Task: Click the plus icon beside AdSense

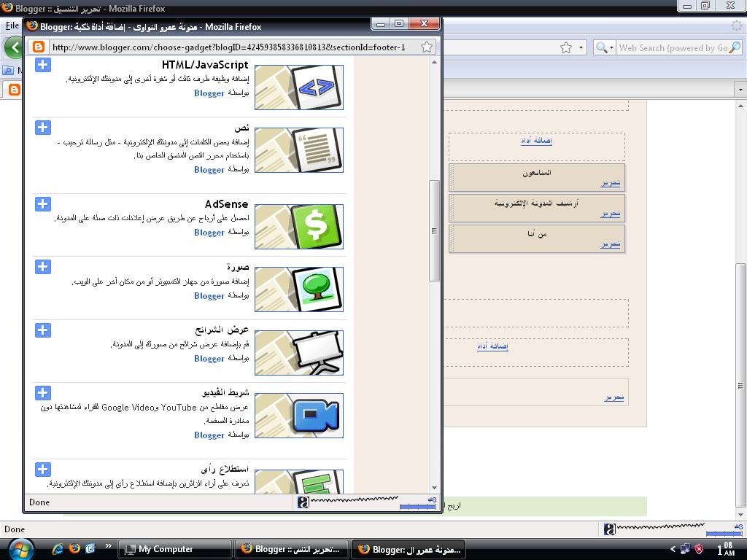Action: tap(43, 204)
